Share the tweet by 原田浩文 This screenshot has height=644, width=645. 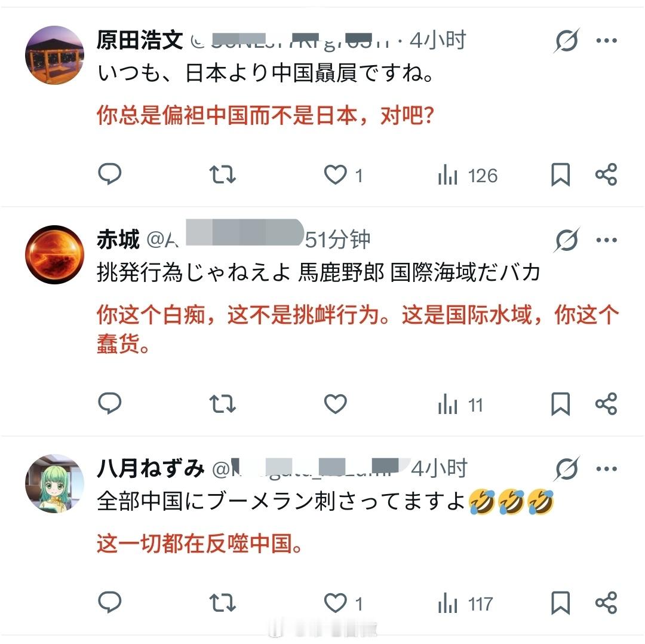pyautogui.click(x=606, y=174)
